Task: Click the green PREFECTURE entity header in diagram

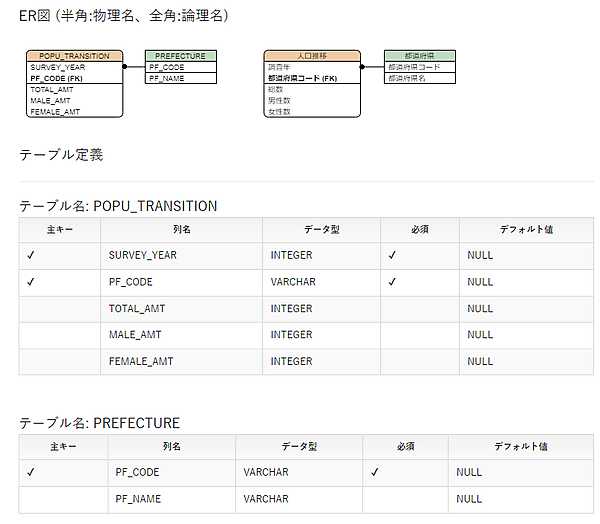Action: tap(181, 56)
